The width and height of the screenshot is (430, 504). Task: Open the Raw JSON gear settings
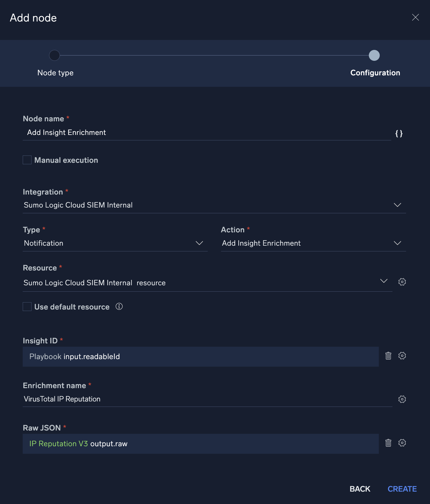click(x=402, y=443)
